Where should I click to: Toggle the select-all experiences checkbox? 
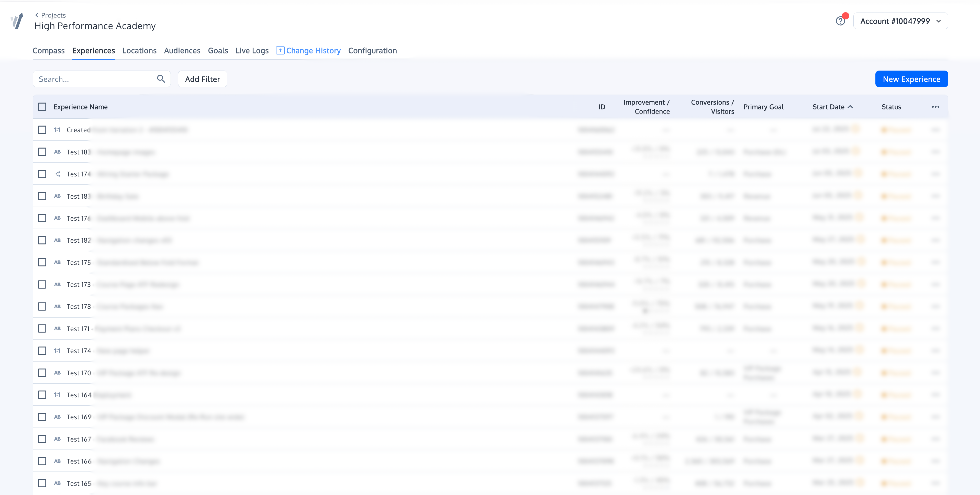tap(42, 107)
